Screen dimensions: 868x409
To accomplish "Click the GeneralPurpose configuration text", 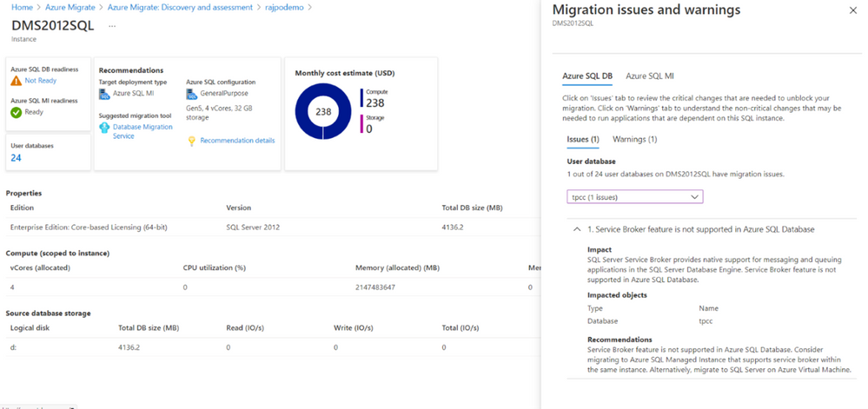I will coord(224,94).
